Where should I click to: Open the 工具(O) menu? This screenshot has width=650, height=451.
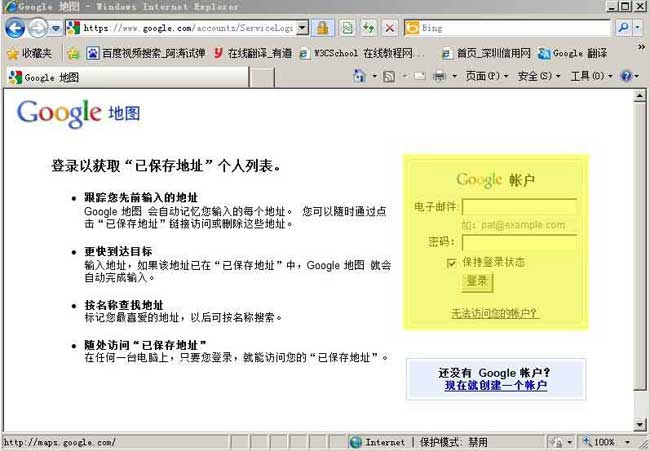[x=591, y=76]
